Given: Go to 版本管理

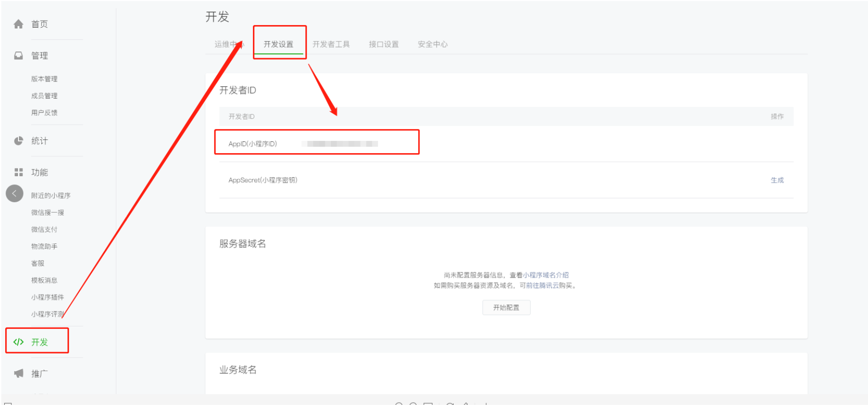Looking at the screenshot, I should (44, 79).
